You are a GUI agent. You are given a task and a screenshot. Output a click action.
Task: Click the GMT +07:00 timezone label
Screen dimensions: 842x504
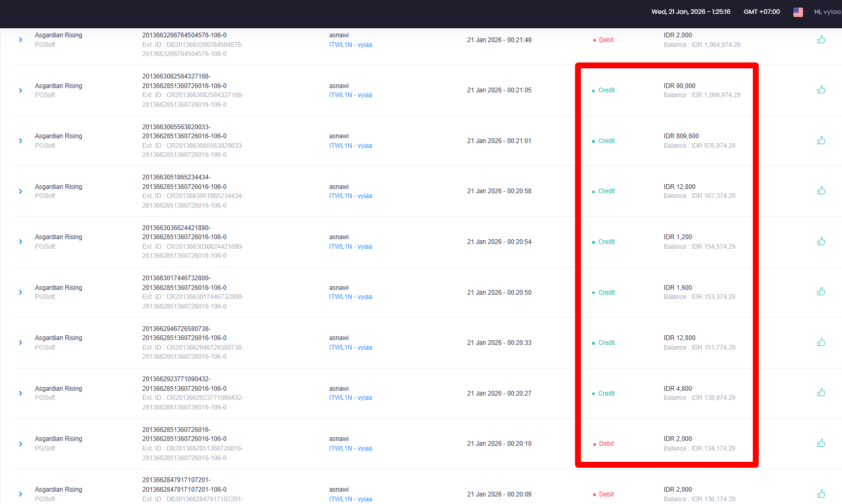(762, 12)
